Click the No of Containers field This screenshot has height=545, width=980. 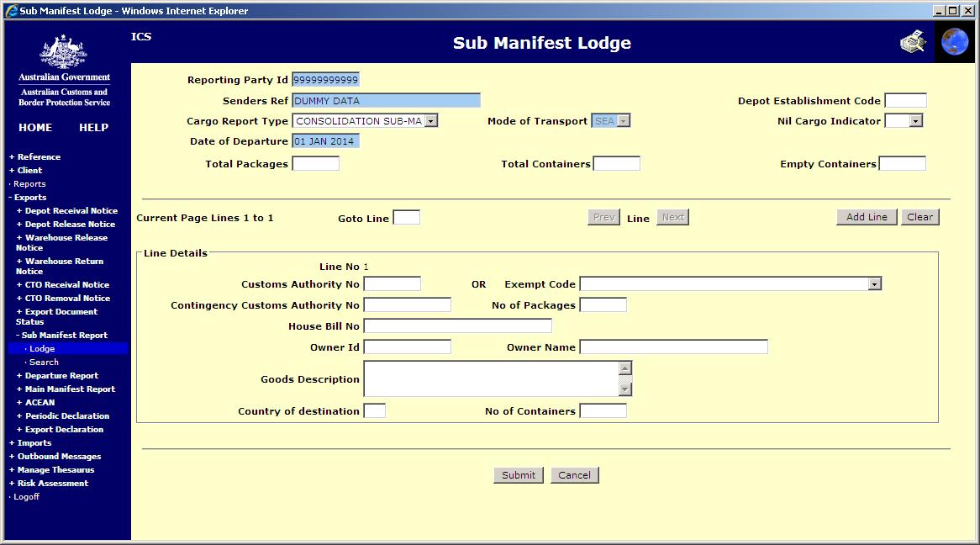tap(603, 411)
